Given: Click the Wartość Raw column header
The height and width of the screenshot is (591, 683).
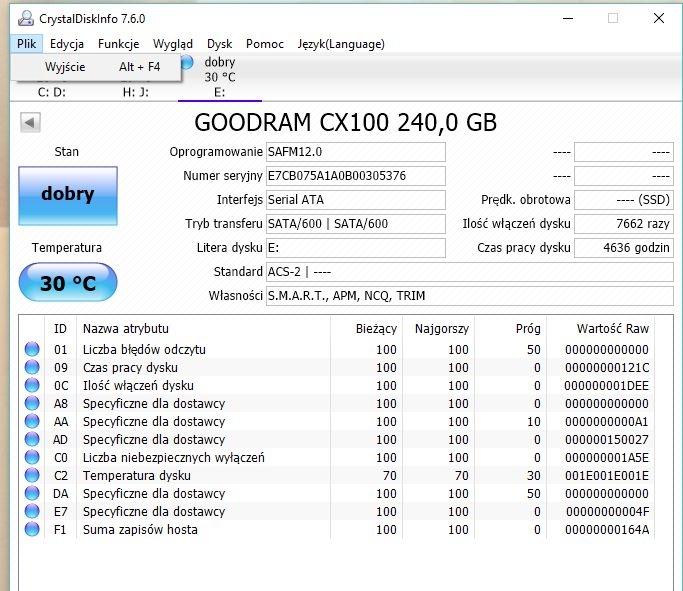Looking at the screenshot, I should point(601,328).
